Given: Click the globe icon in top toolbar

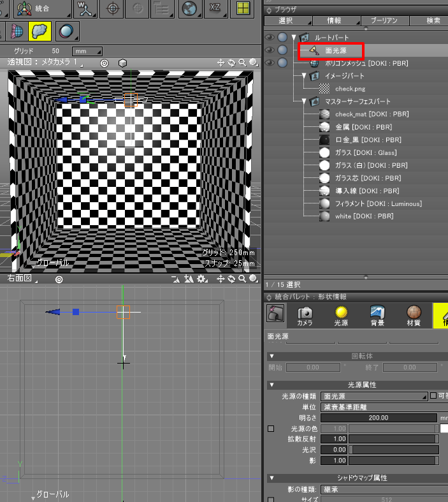Looking at the screenshot, I should coord(189,8).
